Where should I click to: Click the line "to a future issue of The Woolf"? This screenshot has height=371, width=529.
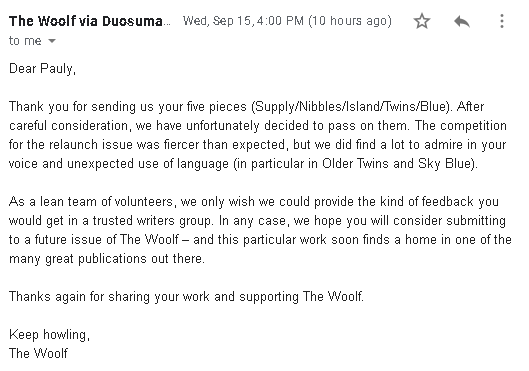pos(260,240)
